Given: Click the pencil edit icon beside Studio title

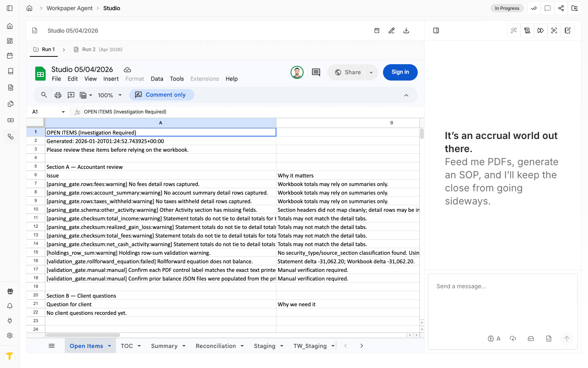Looking at the screenshot, I should coord(392,31).
